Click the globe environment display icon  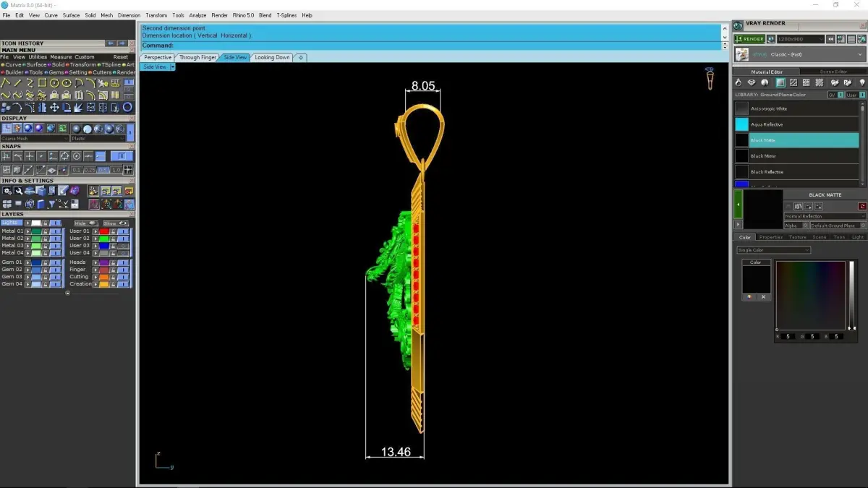coord(51,128)
